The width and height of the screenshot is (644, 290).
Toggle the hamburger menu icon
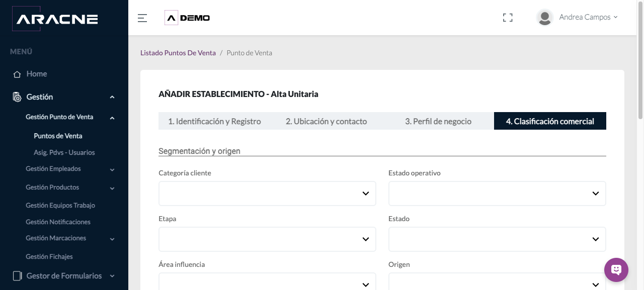(142, 18)
